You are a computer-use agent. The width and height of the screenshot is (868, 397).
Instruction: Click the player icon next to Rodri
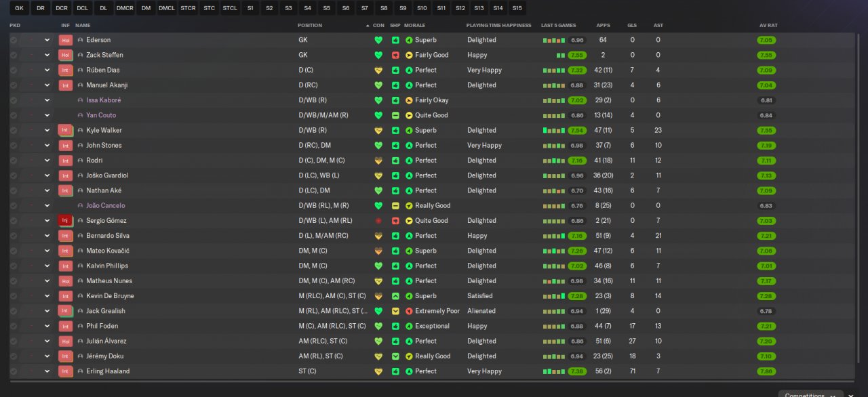(81, 161)
